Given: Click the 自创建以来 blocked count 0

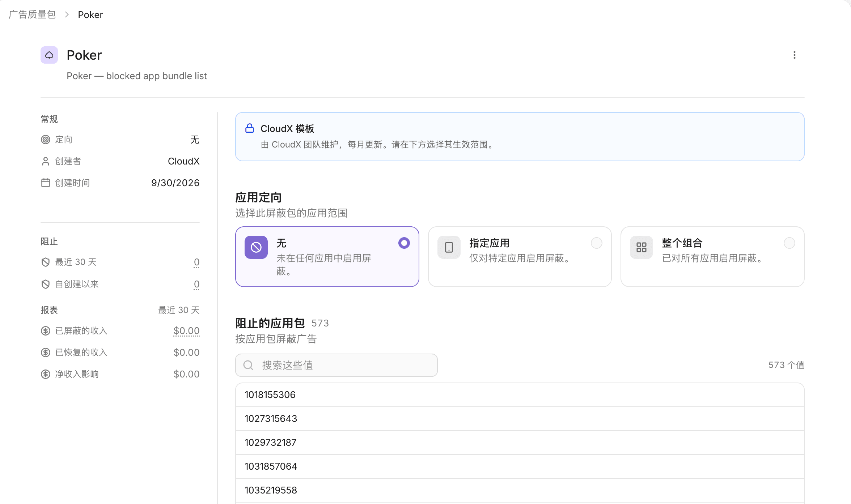Looking at the screenshot, I should pyautogui.click(x=196, y=284).
